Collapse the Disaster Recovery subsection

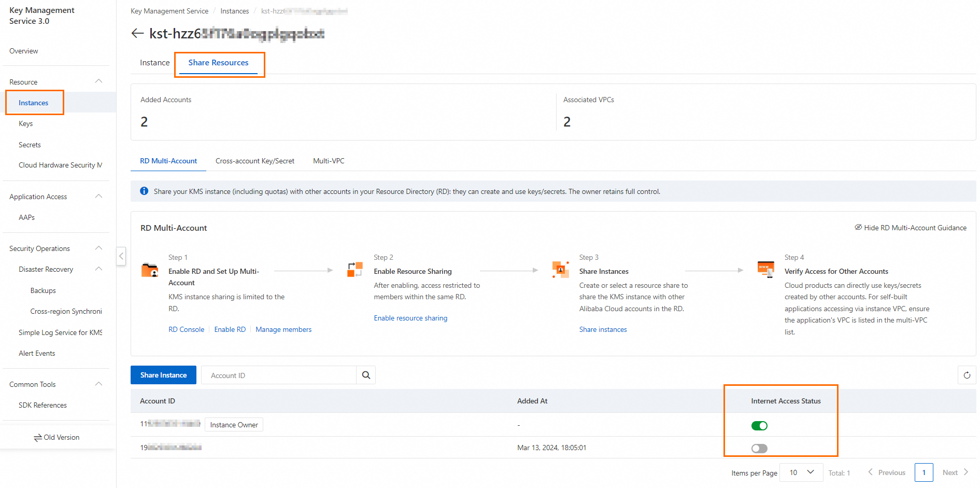99,269
